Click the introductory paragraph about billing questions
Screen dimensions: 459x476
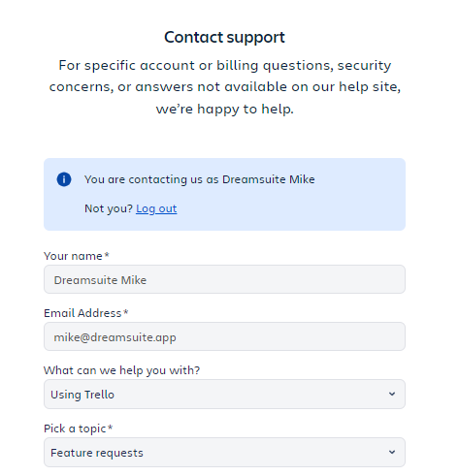225,87
